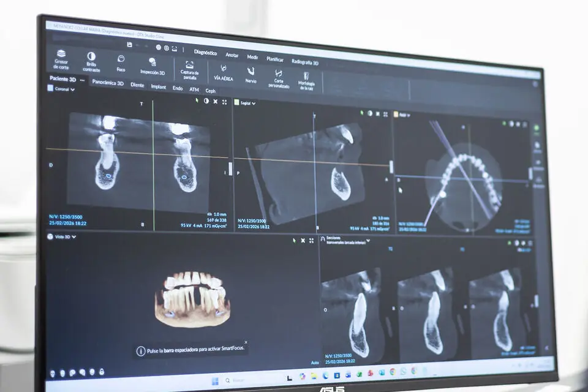The image size is (588, 392).
Task: Open the Morfología de la raíz tool
Action: tap(306, 81)
